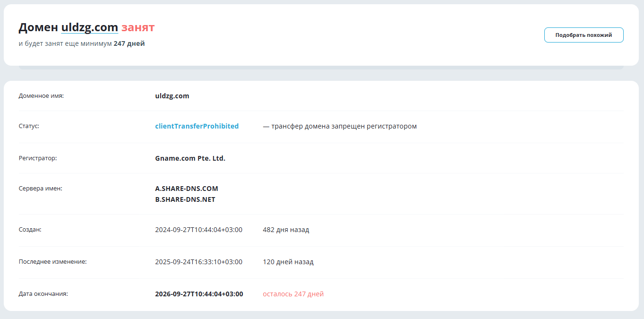Click the "482 дня назад" text
Image resolution: width=644 pixels, height=319 pixels.
[286, 230]
